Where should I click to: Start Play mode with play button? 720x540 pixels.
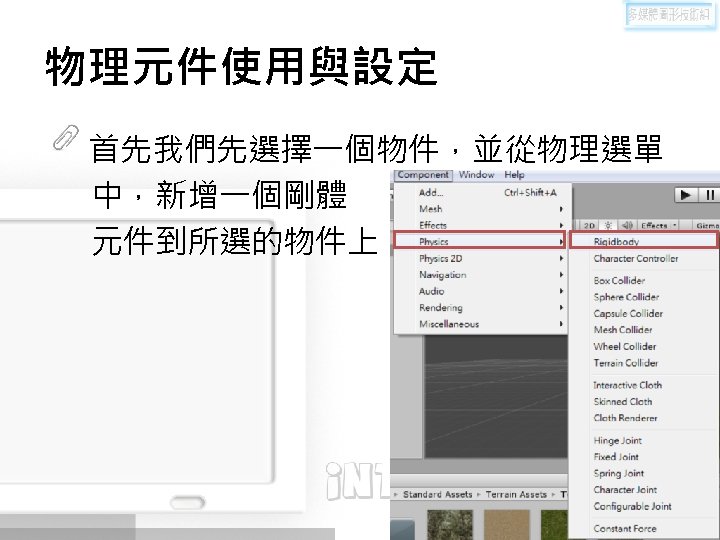click(x=686, y=195)
